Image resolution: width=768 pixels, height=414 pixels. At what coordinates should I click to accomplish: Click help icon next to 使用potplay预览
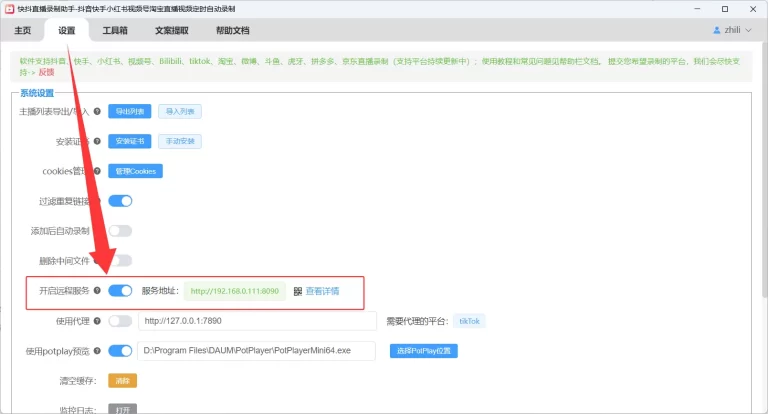(x=97, y=351)
